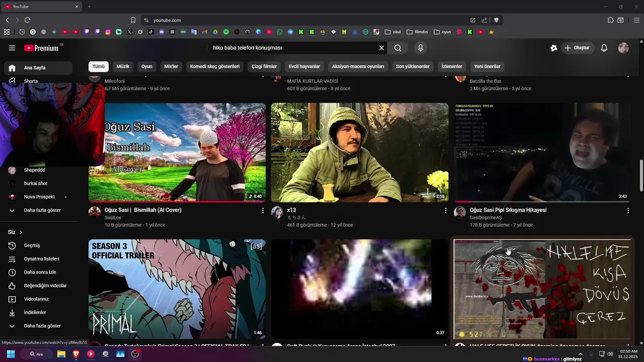Image resolution: width=644 pixels, height=362 pixels.
Task: Click the sparkle icon left of Oluştur
Action: click(553, 48)
